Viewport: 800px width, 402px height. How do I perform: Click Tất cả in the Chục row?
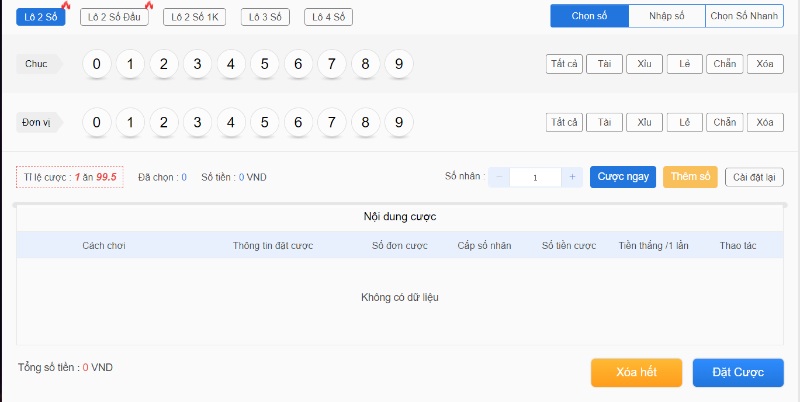tap(564, 65)
